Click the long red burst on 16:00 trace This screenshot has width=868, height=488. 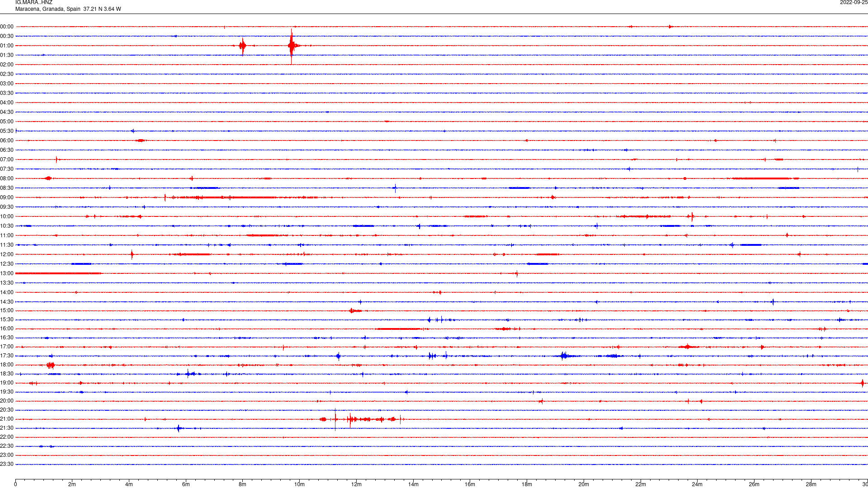[x=399, y=329]
